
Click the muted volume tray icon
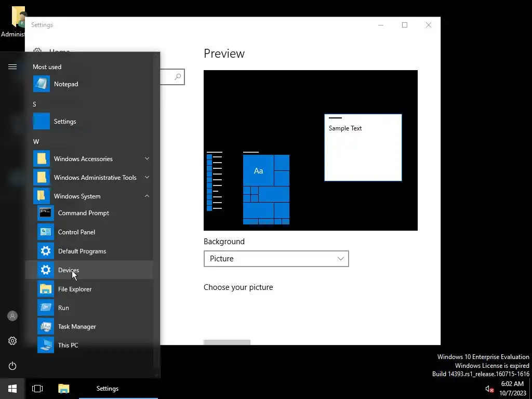pyautogui.click(x=489, y=389)
